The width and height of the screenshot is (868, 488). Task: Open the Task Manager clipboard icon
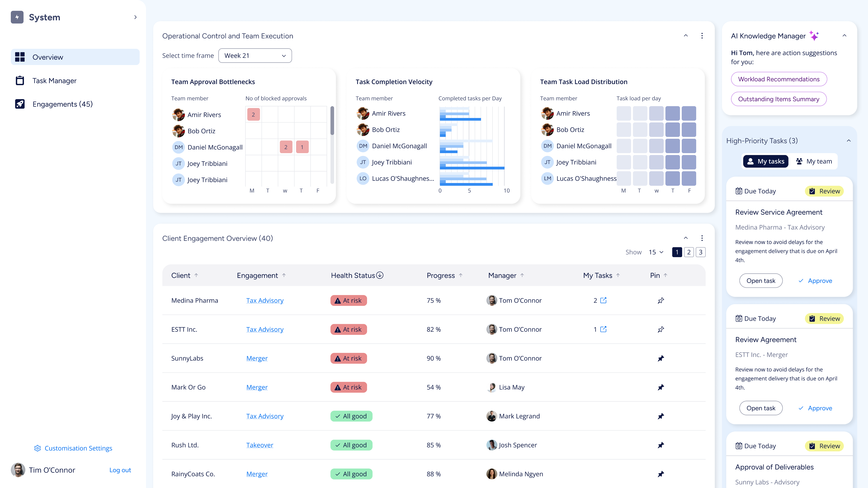20,80
